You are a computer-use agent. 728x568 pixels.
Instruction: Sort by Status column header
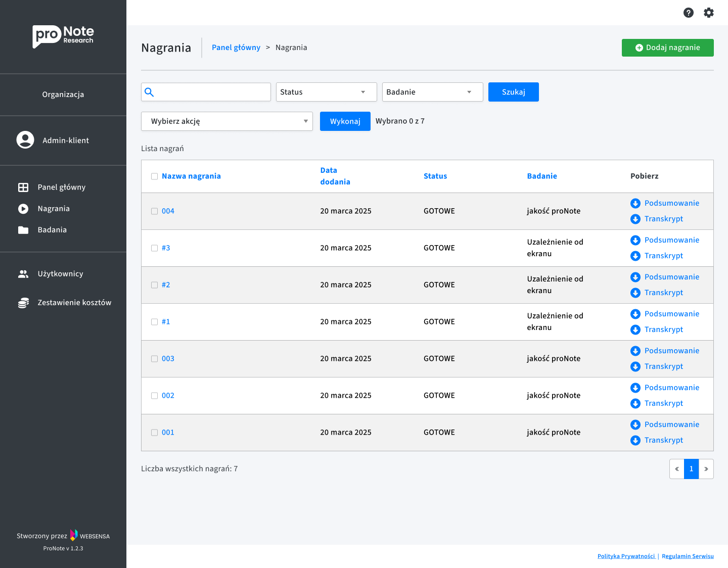point(435,176)
